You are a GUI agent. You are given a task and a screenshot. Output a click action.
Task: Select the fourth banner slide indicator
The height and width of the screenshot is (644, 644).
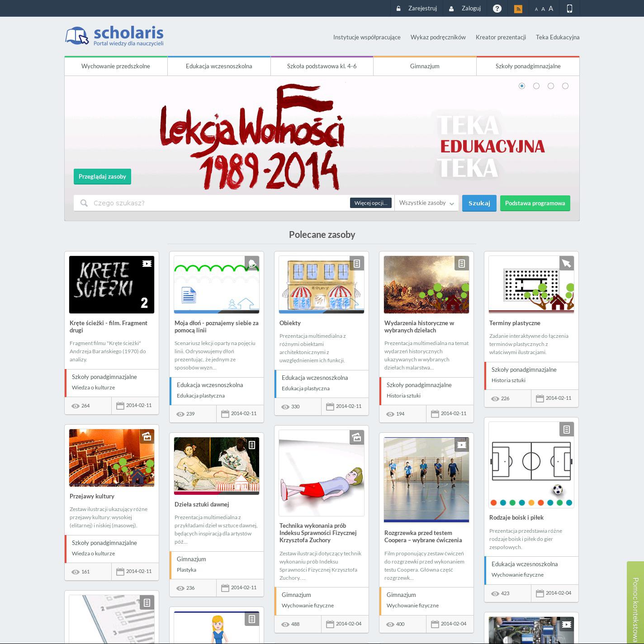565,86
